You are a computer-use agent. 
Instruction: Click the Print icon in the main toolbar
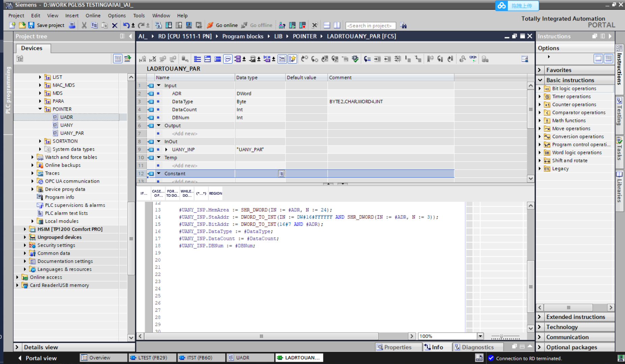click(x=72, y=25)
